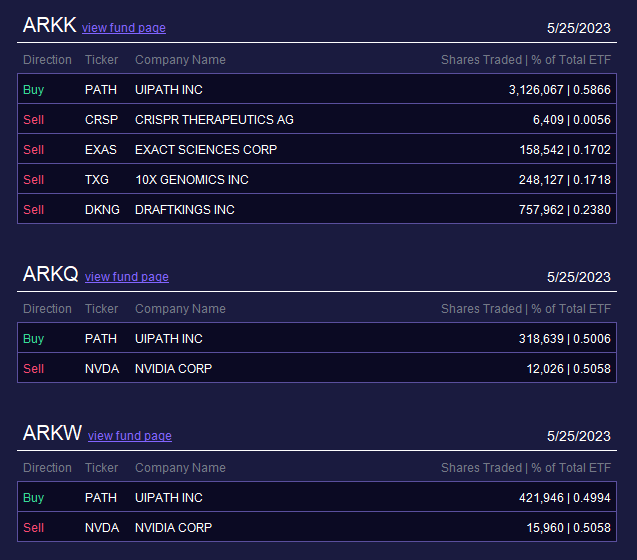Image resolution: width=637 pixels, height=560 pixels.
Task: Click PATH ticker in ARKW table
Action: [101, 497]
